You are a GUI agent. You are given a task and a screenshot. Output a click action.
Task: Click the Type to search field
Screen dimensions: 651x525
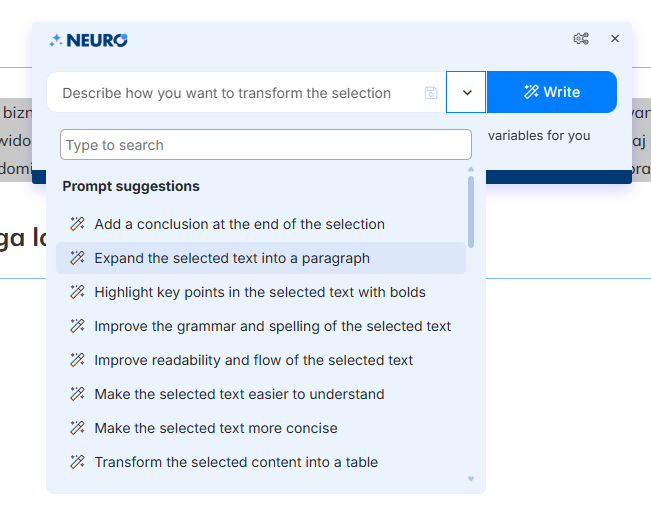pos(265,145)
